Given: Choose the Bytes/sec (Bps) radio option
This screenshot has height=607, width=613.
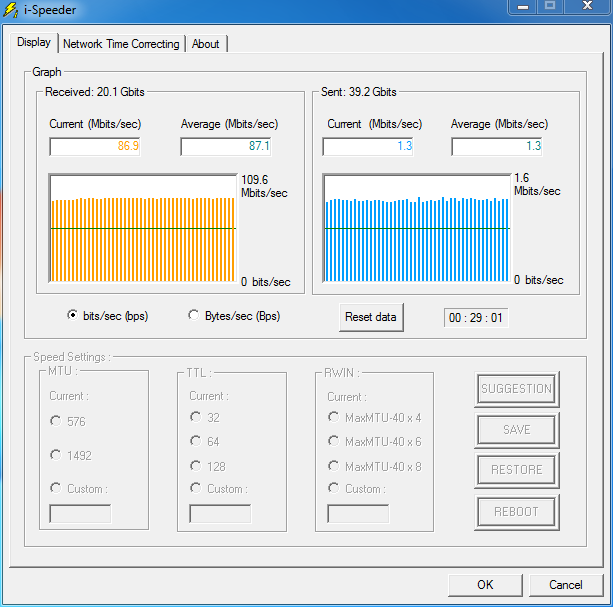Looking at the screenshot, I should click(x=194, y=316).
